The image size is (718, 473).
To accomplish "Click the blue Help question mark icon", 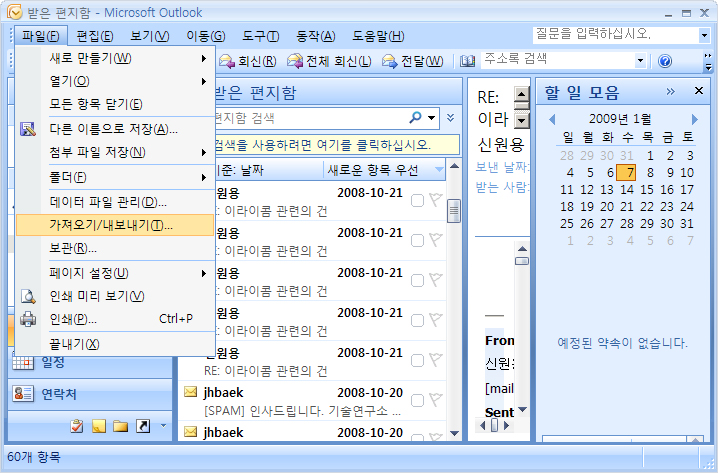I will coord(665,60).
